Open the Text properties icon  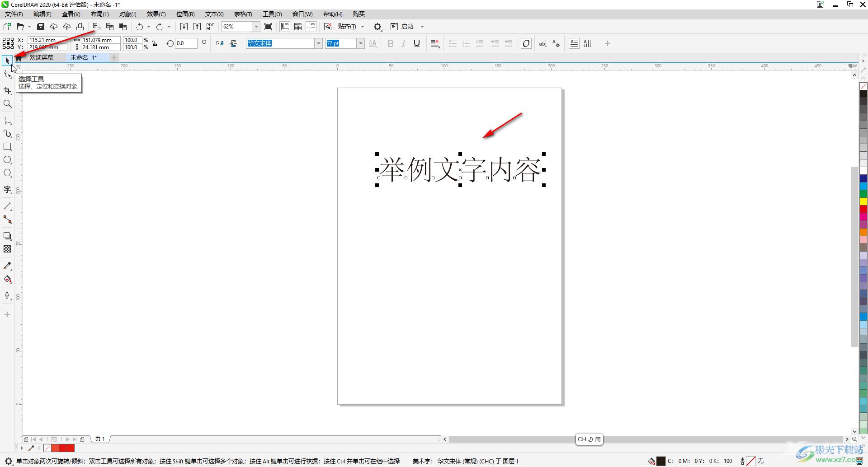point(556,43)
